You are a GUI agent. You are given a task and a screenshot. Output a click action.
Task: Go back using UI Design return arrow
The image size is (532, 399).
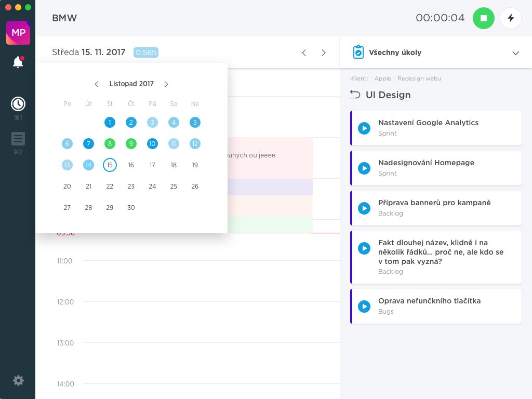(x=355, y=95)
